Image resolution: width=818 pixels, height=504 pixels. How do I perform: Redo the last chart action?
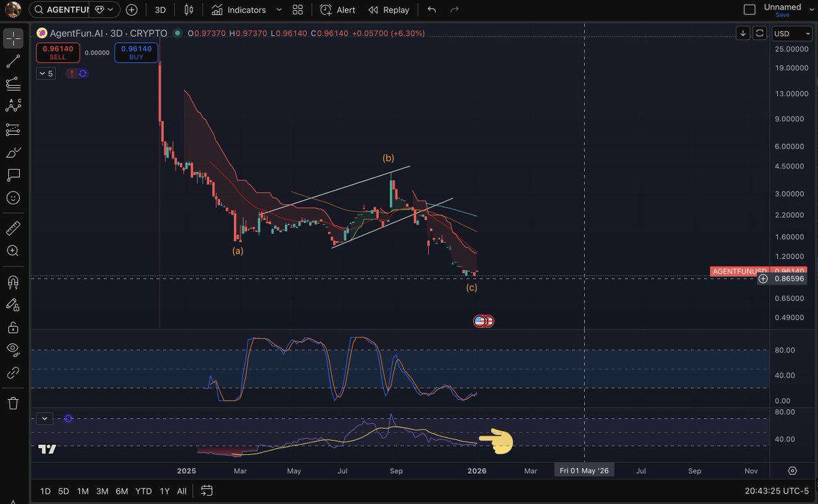(455, 10)
